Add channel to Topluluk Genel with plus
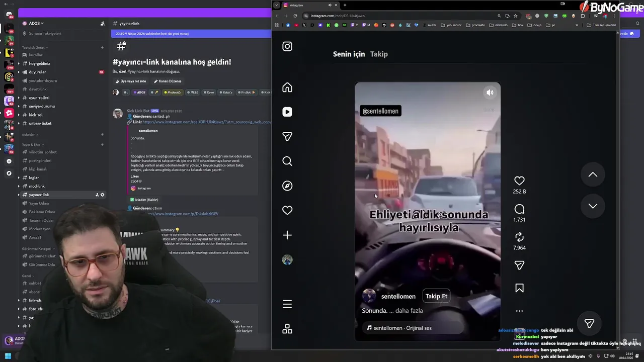This screenshot has height=362, width=644. point(102,48)
